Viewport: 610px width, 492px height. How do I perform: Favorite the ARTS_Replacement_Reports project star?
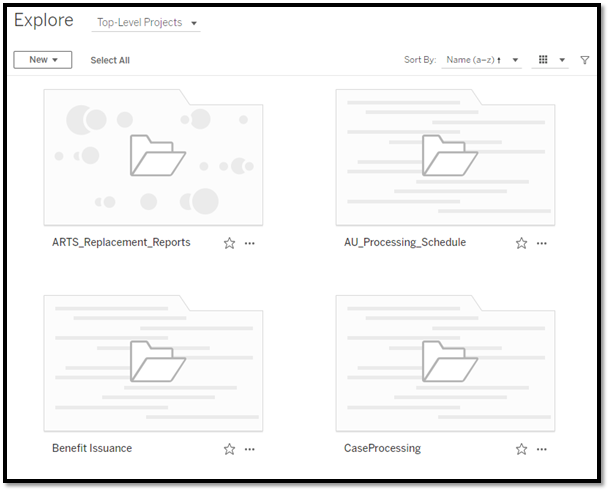click(229, 243)
